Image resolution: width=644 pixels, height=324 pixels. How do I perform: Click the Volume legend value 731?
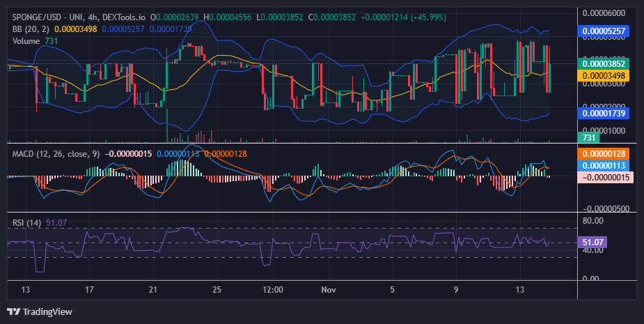point(52,41)
